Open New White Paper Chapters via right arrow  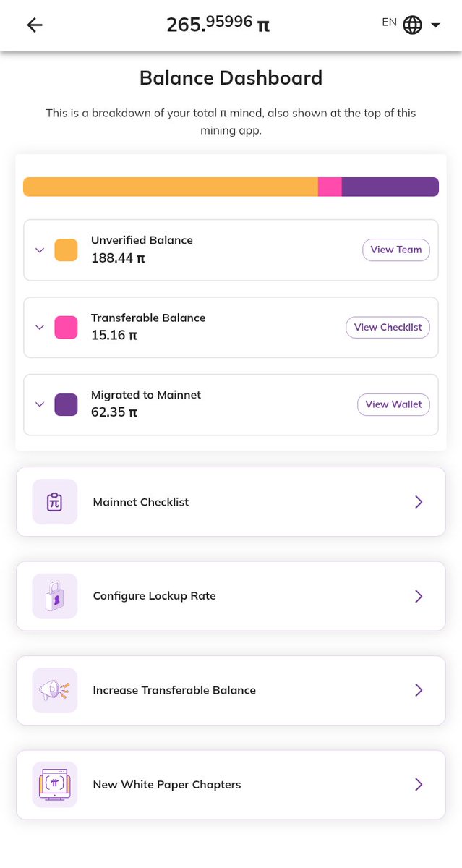(x=419, y=784)
